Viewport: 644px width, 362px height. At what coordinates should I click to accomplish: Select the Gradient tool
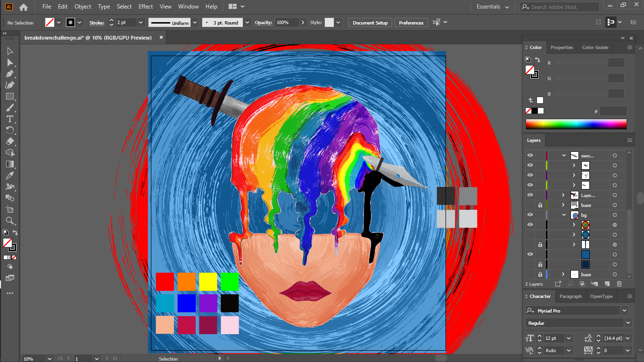click(10, 164)
